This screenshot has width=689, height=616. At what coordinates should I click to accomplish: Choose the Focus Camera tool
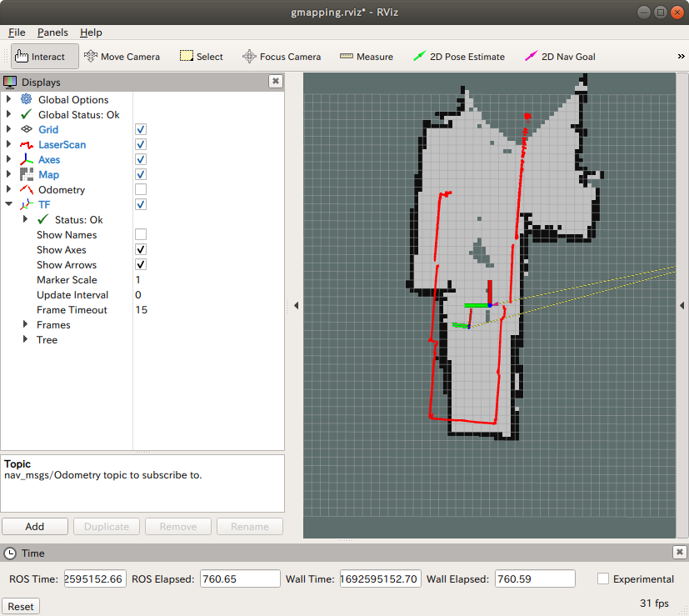pyautogui.click(x=281, y=57)
